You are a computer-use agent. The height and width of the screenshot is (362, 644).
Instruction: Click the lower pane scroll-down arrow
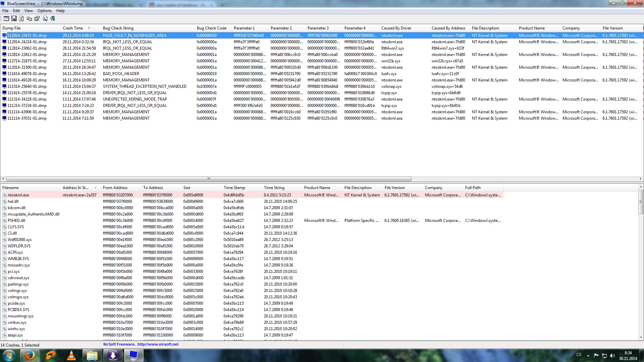tap(641, 337)
